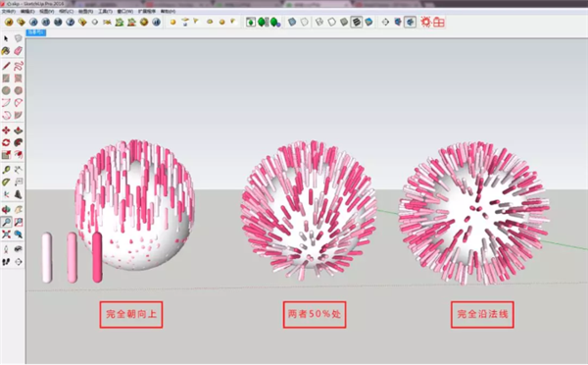The width and height of the screenshot is (588, 365).
Task: Activate the Line pencil tool
Action: coord(6,66)
